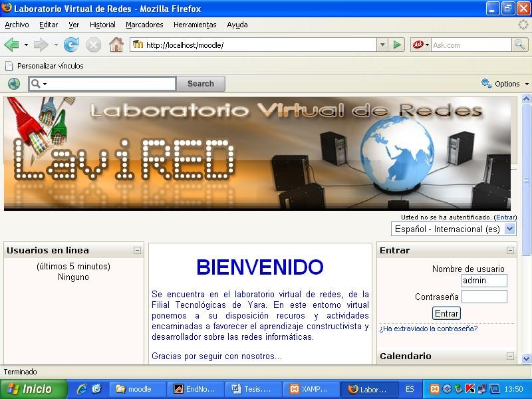
Task: Open the Inicio start button
Action: tap(33, 389)
